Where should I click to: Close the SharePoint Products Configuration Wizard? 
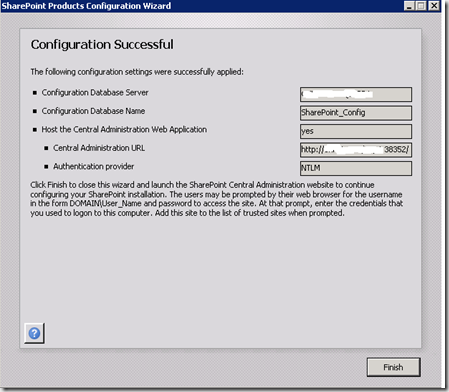pyautogui.click(x=434, y=6)
